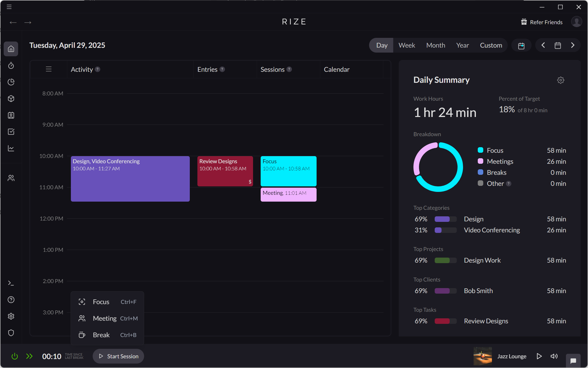Viewport: 588px width, 368px height.
Task: Open the Refer Friends link
Action: pyautogui.click(x=541, y=22)
